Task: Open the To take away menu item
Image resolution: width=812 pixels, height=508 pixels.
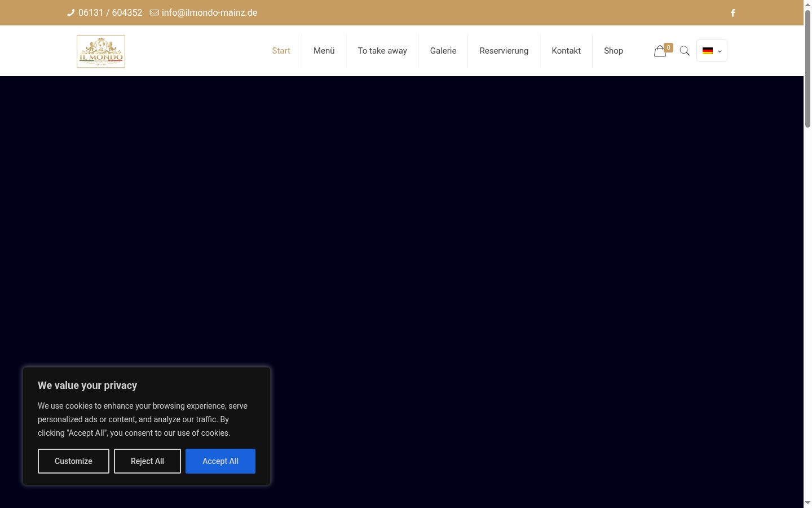Action: [382, 51]
